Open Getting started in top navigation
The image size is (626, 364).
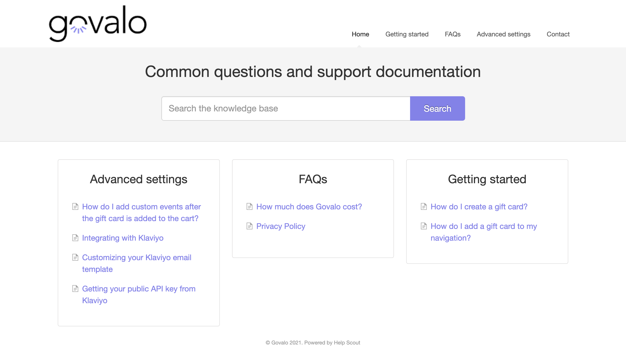pyautogui.click(x=407, y=34)
